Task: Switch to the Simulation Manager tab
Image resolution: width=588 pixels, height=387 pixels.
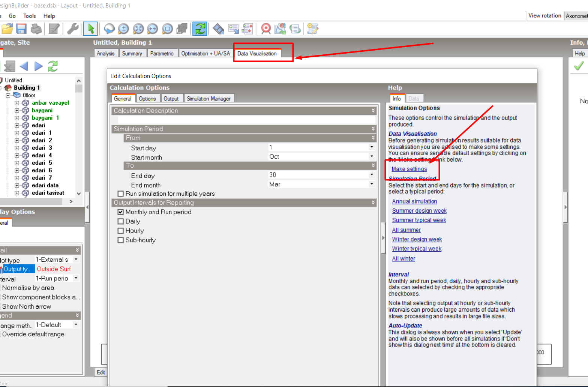Action: point(208,99)
